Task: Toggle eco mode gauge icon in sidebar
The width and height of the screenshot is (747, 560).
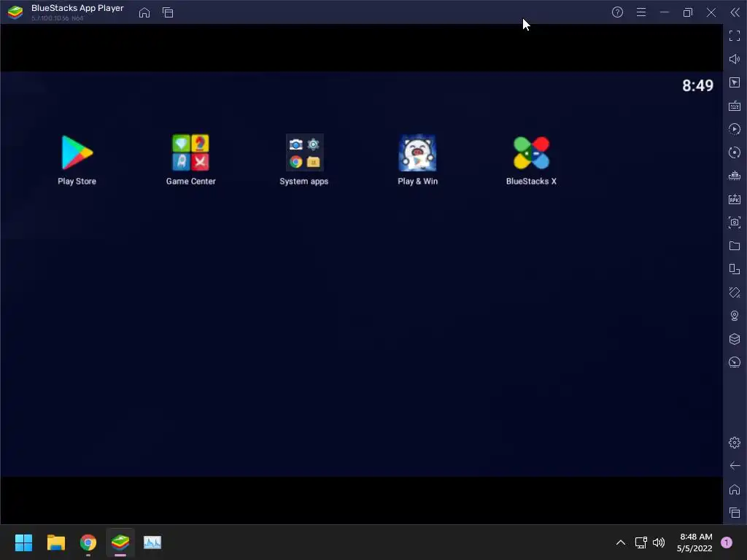Action: (735, 362)
